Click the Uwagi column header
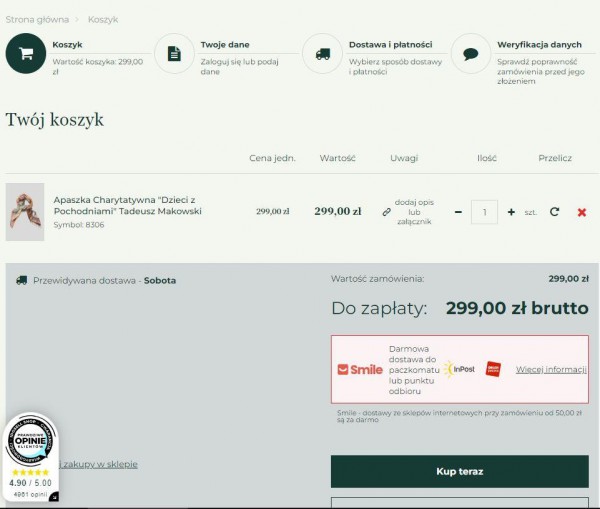Screen dimensions: 600x509 (404, 158)
